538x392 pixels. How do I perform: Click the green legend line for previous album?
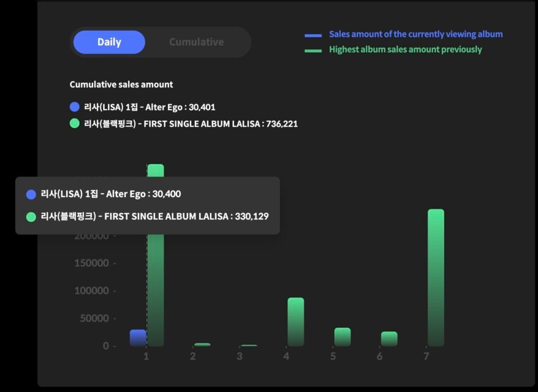point(313,51)
